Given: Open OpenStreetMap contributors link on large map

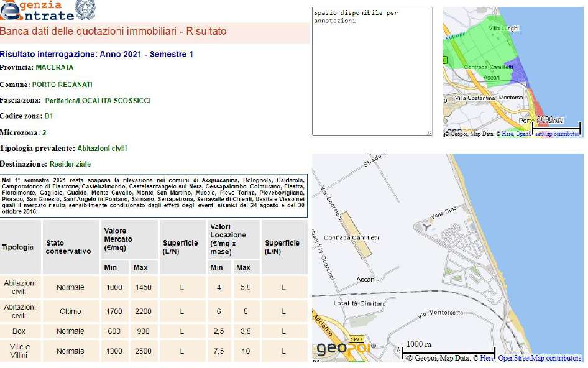Looking at the screenshot, I should click(539, 359).
